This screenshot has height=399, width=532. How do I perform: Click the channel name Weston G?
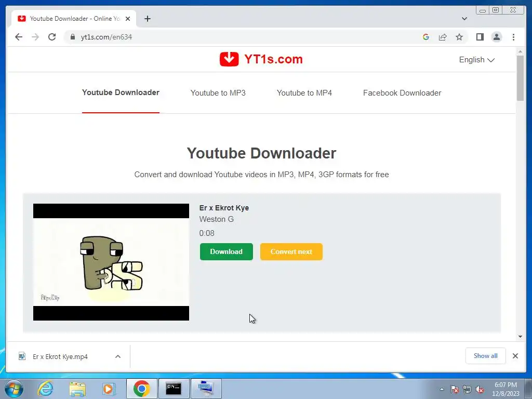pos(217,219)
